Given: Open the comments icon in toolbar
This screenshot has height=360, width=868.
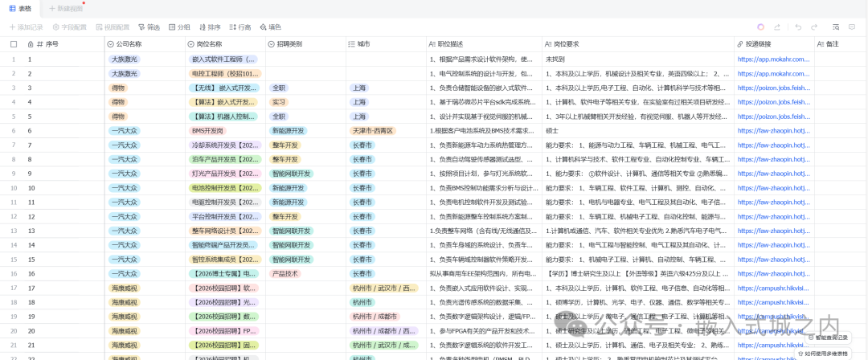Looking at the screenshot, I should pos(852,27).
